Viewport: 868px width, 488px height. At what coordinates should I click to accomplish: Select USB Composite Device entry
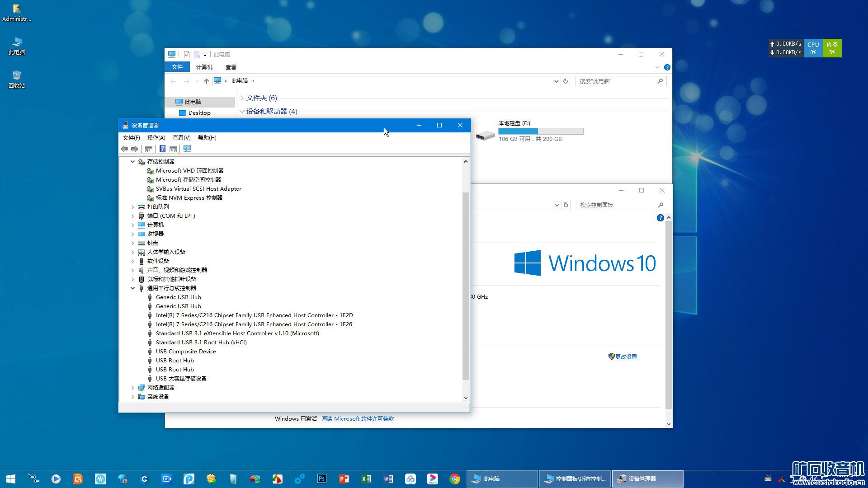(x=186, y=352)
